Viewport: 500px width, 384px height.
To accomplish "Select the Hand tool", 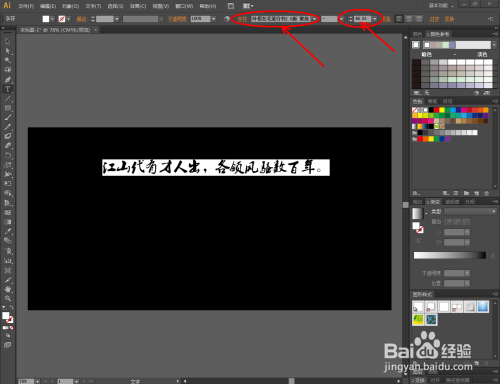I will [x=8, y=289].
